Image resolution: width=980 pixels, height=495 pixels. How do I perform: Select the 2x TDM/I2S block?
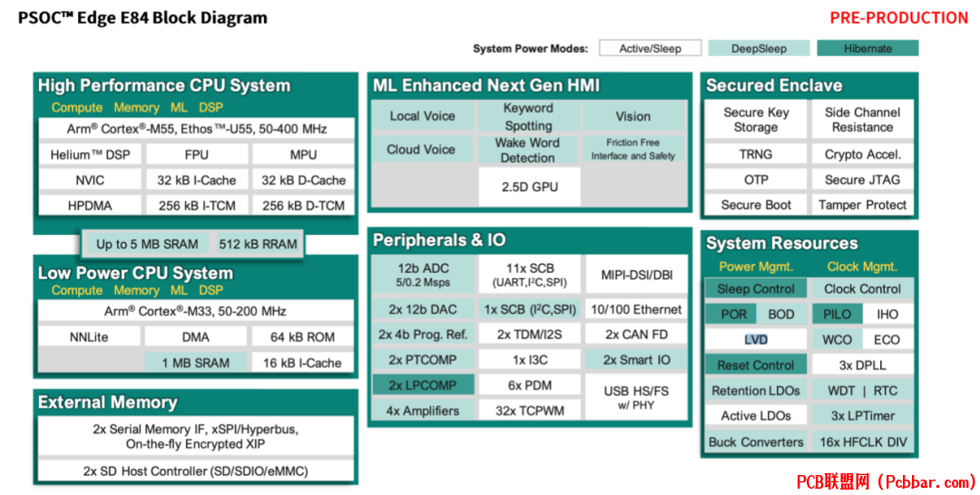tap(530, 335)
